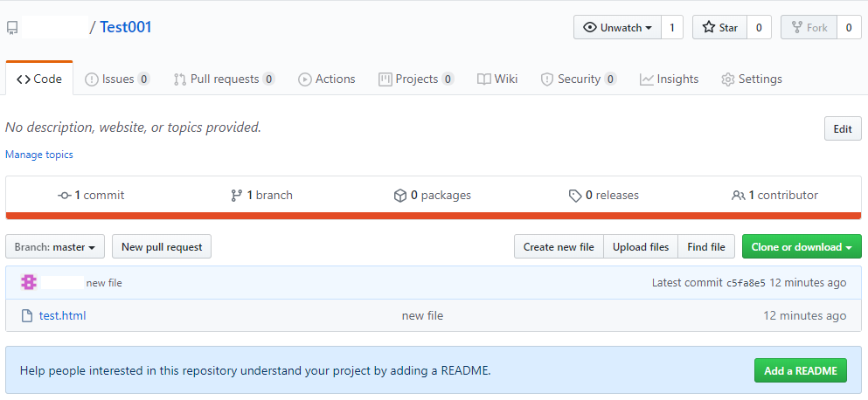Edit the repository description
868x400 pixels.
[x=843, y=129]
